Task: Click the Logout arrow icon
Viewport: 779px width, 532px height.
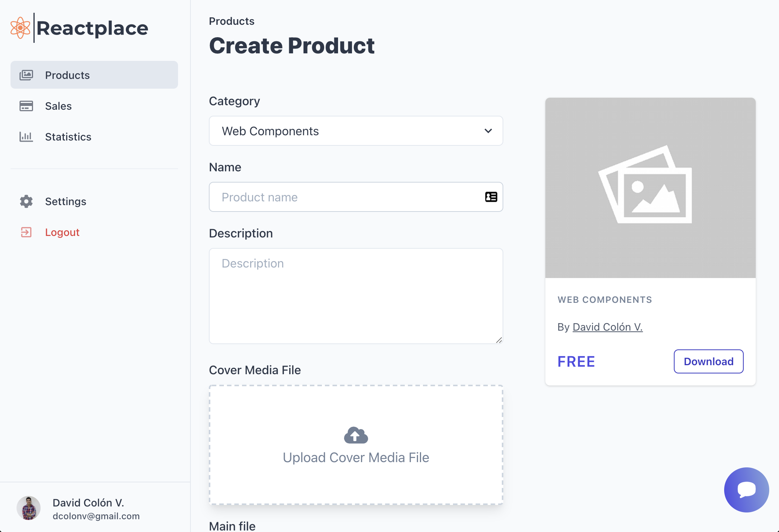Action: [26, 232]
